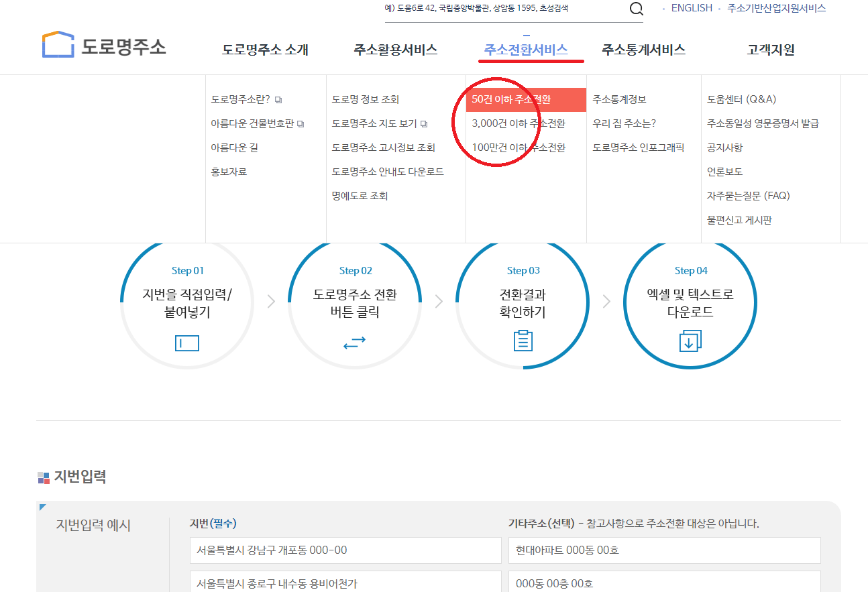Click the Step 03 전환결과 확인하기 text
The height and width of the screenshot is (592, 868).
[x=523, y=303]
